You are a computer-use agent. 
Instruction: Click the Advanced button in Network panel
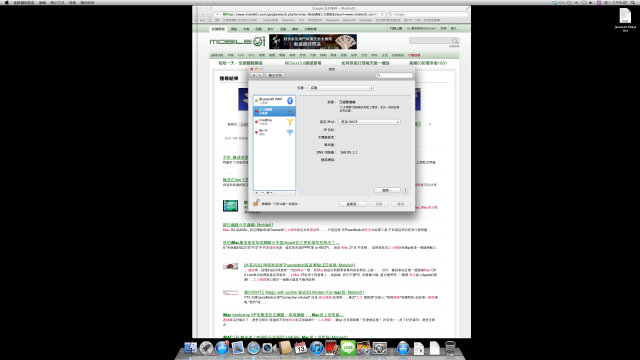(387, 190)
